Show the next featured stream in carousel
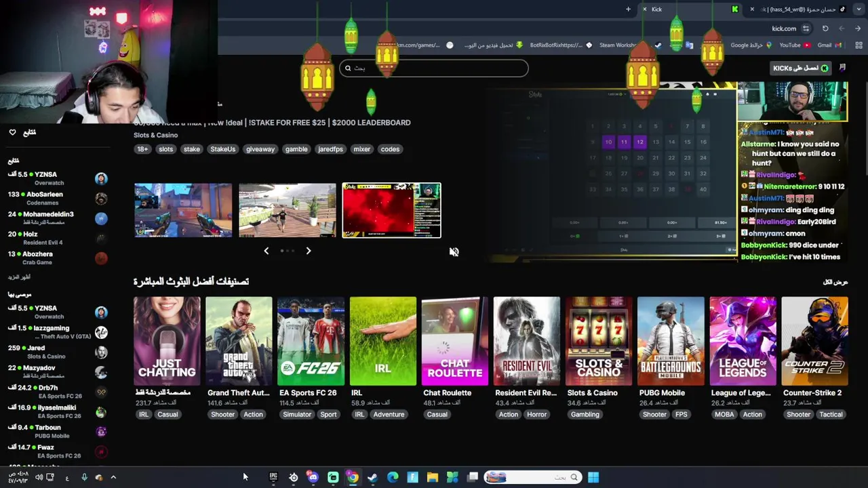 point(308,251)
